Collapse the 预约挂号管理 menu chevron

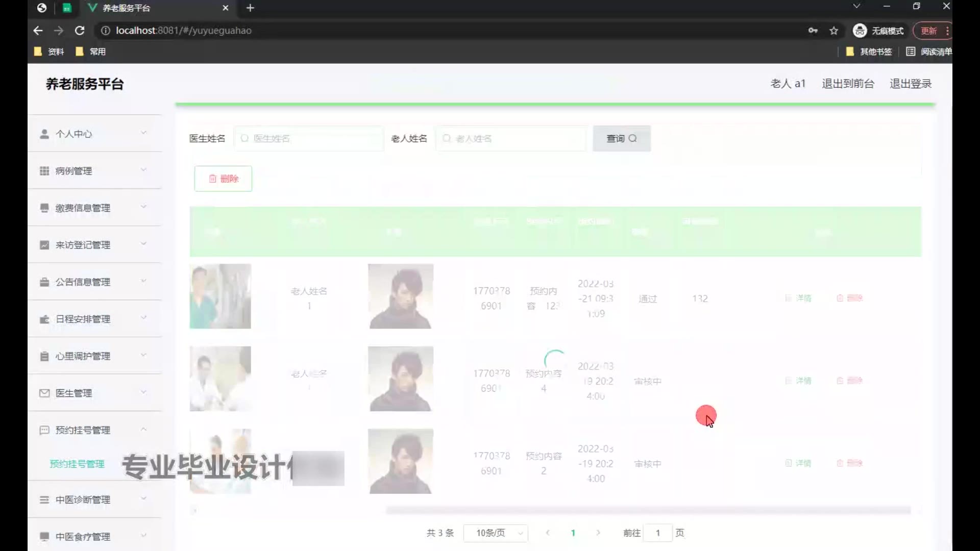pyautogui.click(x=143, y=429)
